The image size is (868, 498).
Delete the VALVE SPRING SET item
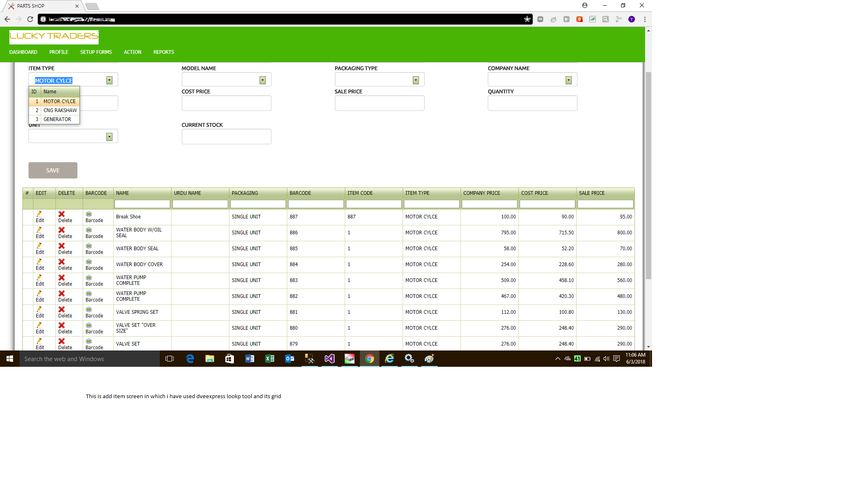click(65, 312)
